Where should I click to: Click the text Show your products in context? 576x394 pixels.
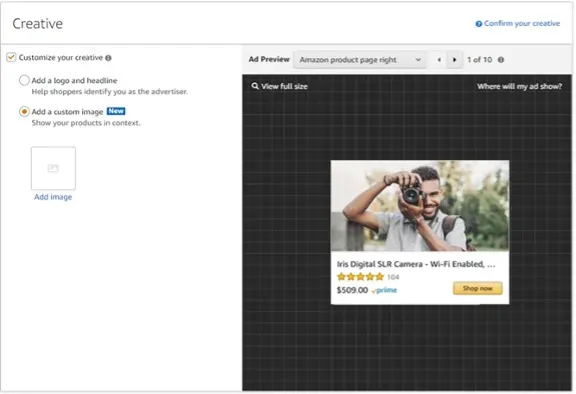pos(86,123)
